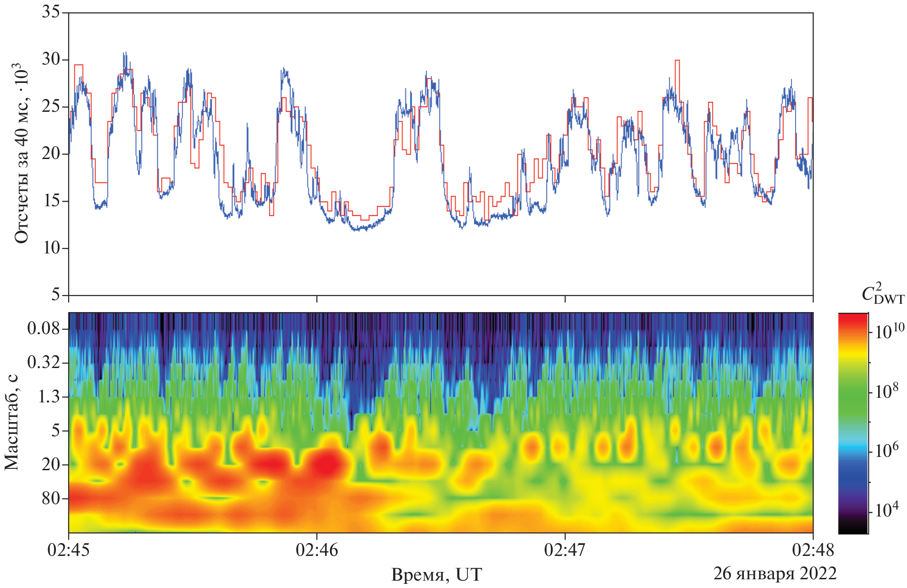Click the 02:45 time axis label
This screenshot has width=907, height=588.
tap(68, 550)
